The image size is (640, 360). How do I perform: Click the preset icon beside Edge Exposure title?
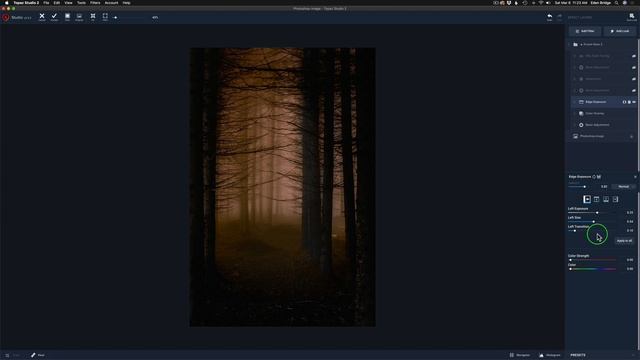[x=599, y=177]
